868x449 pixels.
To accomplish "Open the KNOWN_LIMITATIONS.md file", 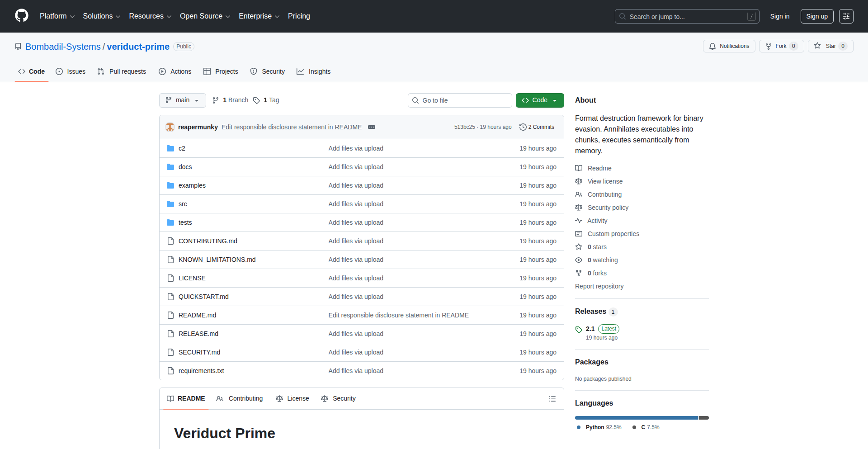I will pos(217,260).
